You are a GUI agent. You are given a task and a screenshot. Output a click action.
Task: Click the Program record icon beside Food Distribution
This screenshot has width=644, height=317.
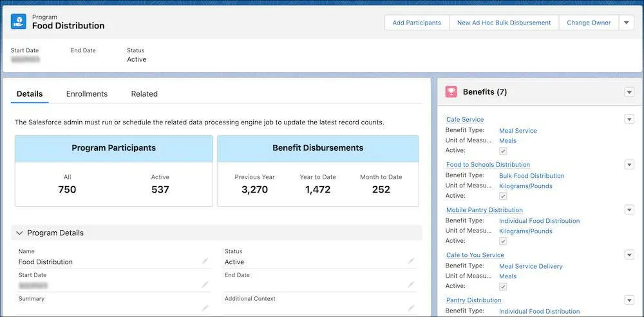19,21
